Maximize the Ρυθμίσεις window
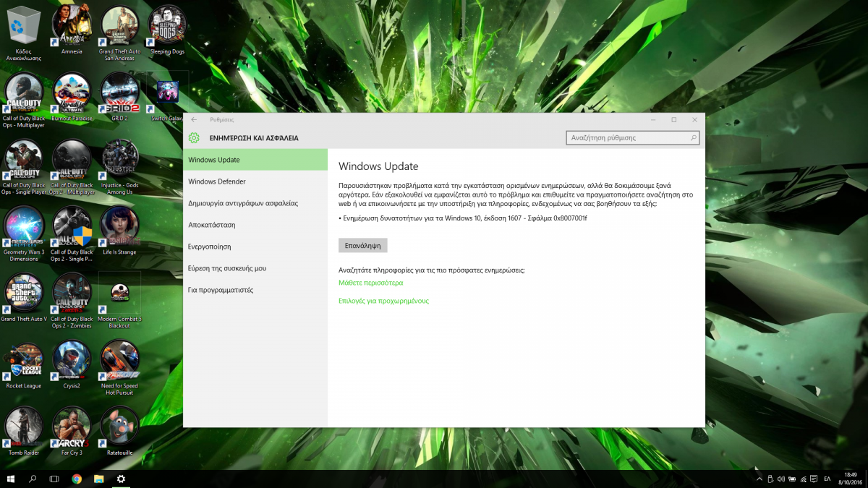 click(674, 119)
